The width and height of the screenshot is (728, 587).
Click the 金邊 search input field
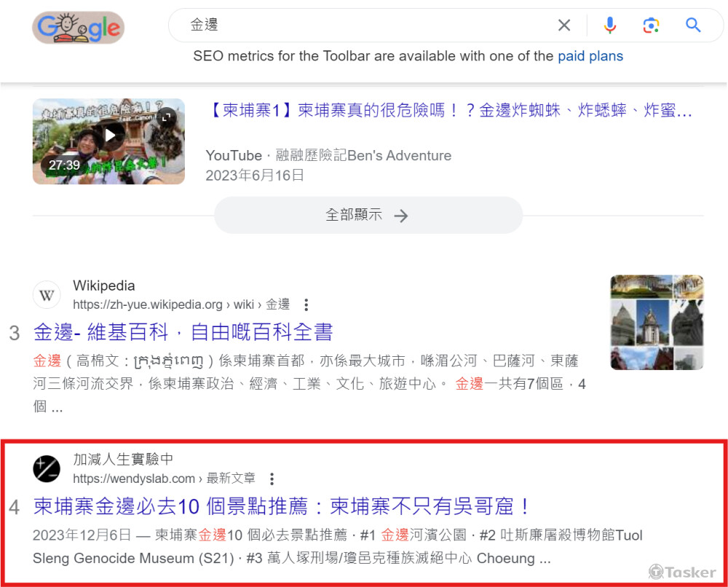367,25
